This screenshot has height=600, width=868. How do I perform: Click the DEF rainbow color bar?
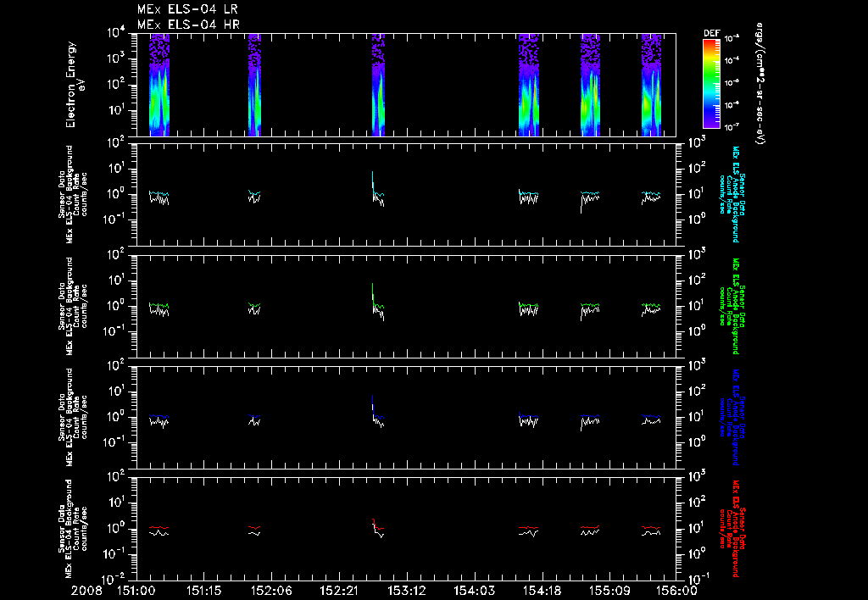(x=711, y=84)
